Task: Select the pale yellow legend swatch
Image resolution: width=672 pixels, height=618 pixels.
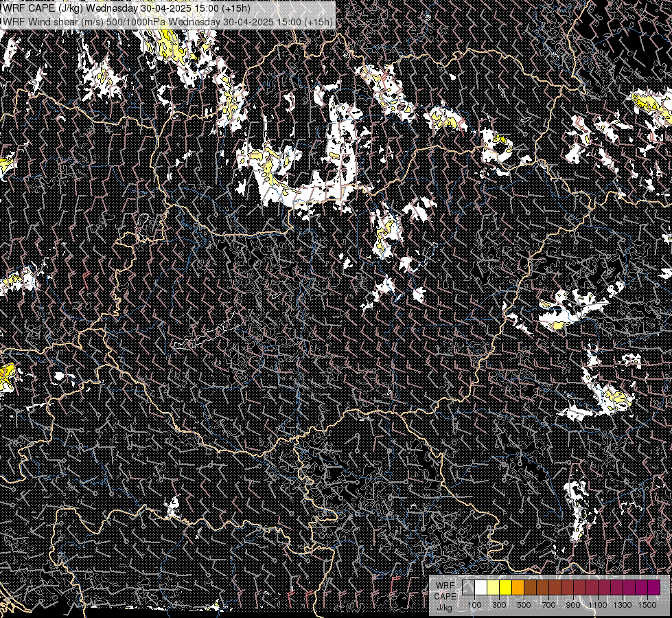Action: pyautogui.click(x=494, y=587)
